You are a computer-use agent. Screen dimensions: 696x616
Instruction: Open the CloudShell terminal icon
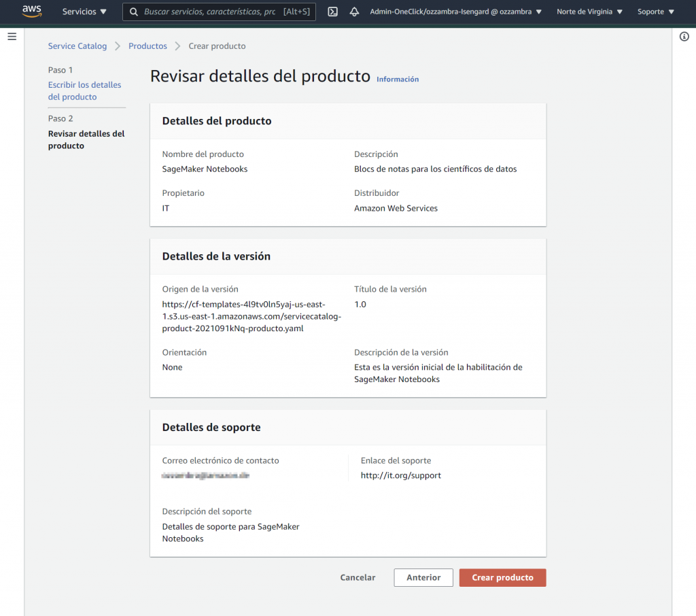coord(332,12)
